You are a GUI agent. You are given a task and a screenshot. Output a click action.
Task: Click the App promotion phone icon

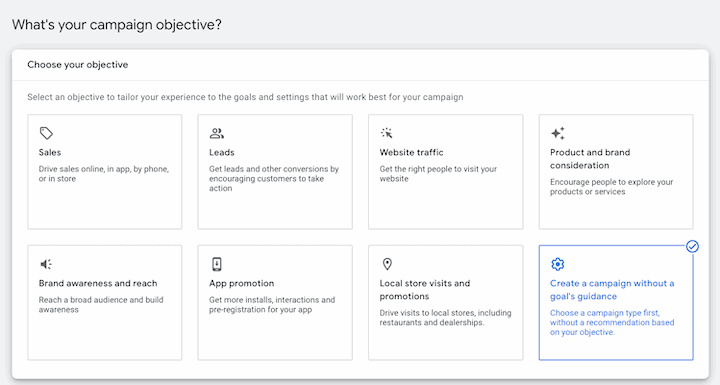[217, 264]
